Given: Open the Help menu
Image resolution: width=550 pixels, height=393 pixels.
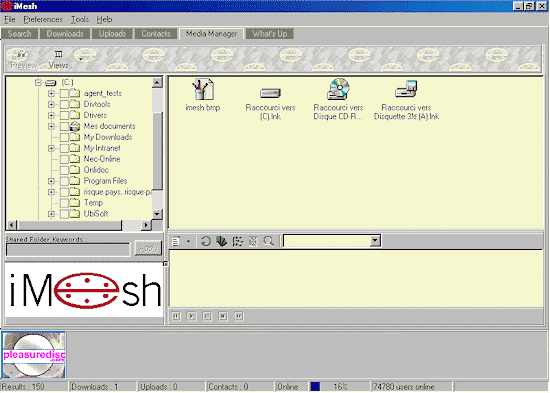Looking at the screenshot, I should pyautogui.click(x=104, y=19).
